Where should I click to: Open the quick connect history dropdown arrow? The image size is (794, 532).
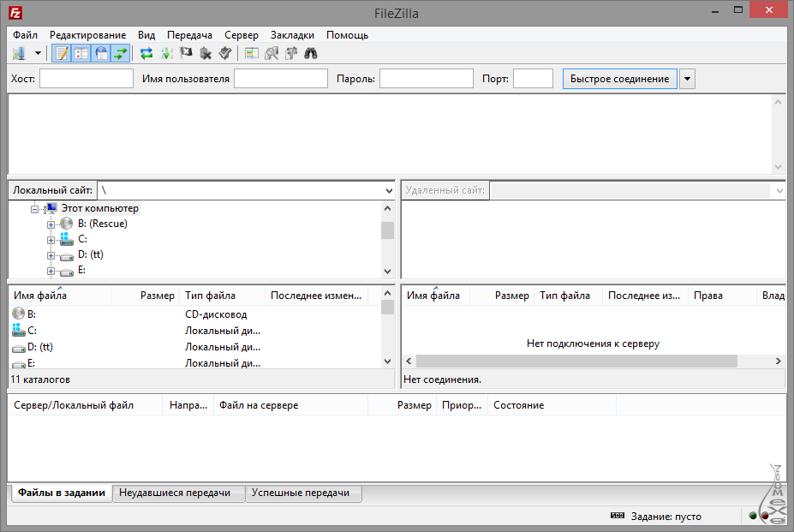[687, 79]
